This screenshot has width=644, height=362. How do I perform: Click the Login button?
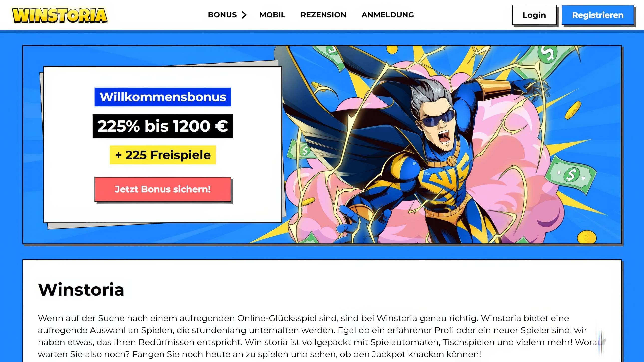coord(534,15)
